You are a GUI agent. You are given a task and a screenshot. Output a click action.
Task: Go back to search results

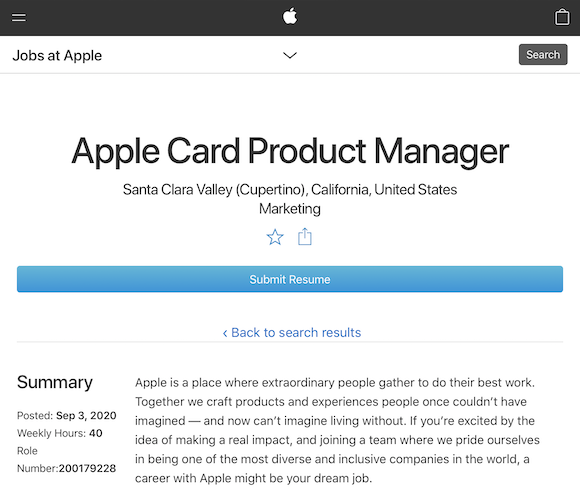291,333
